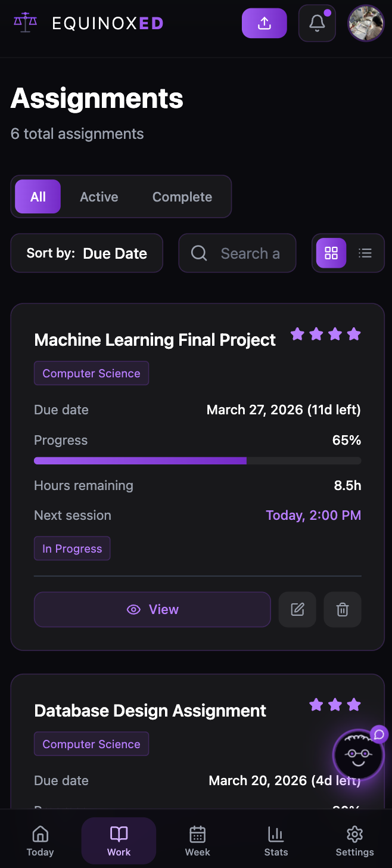
Task: Open the Stats tab
Action: pyautogui.click(x=276, y=841)
